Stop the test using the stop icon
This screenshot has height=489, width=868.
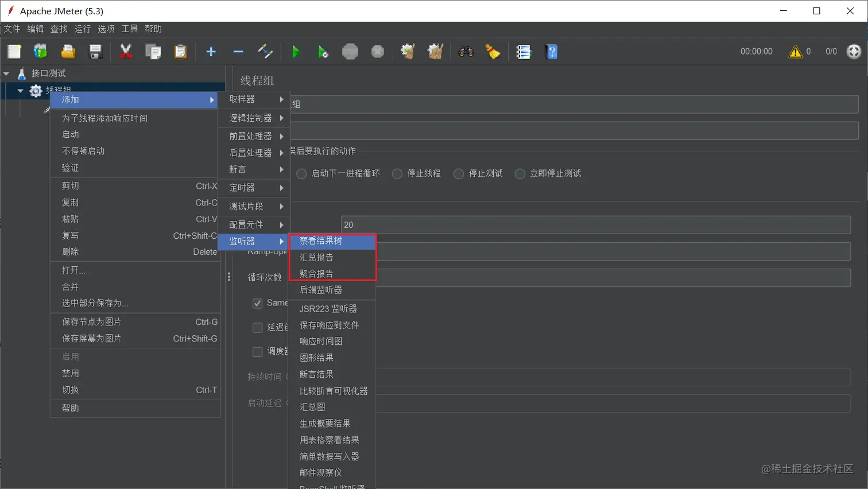pos(350,52)
